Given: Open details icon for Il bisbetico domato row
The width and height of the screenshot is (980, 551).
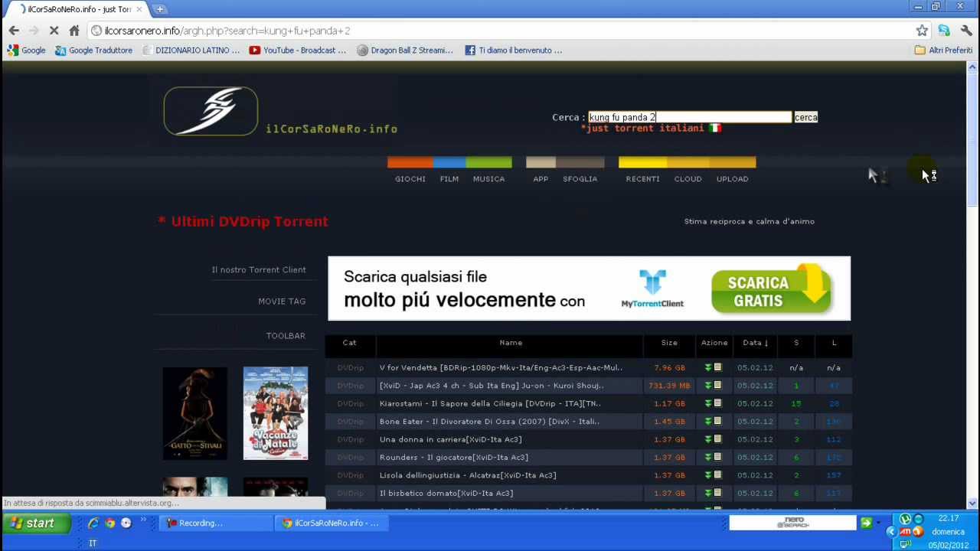Looking at the screenshot, I should click(717, 494).
